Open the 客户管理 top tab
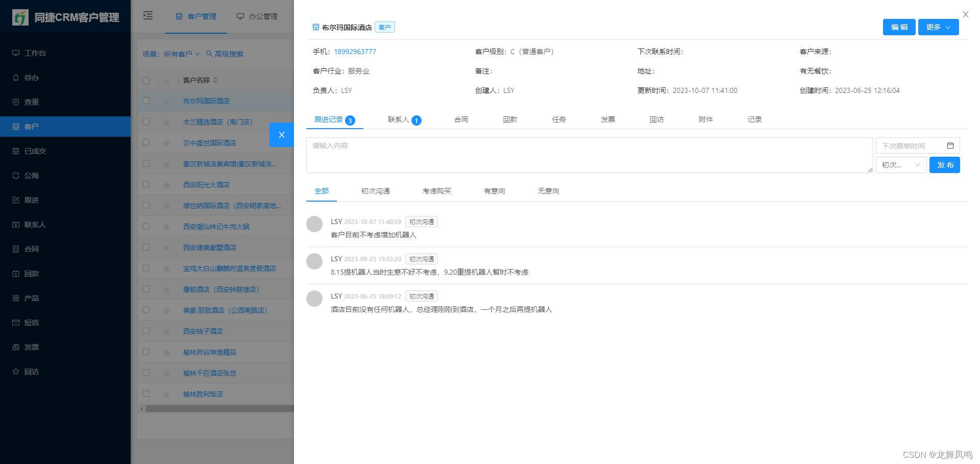This screenshot has height=464, width=980. pos(196,16)
